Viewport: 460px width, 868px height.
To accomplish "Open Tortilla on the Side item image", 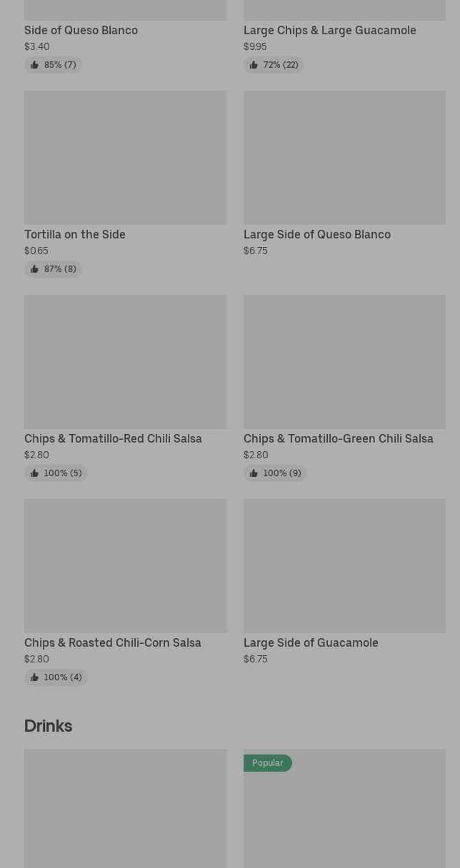I will pos(125,158).
